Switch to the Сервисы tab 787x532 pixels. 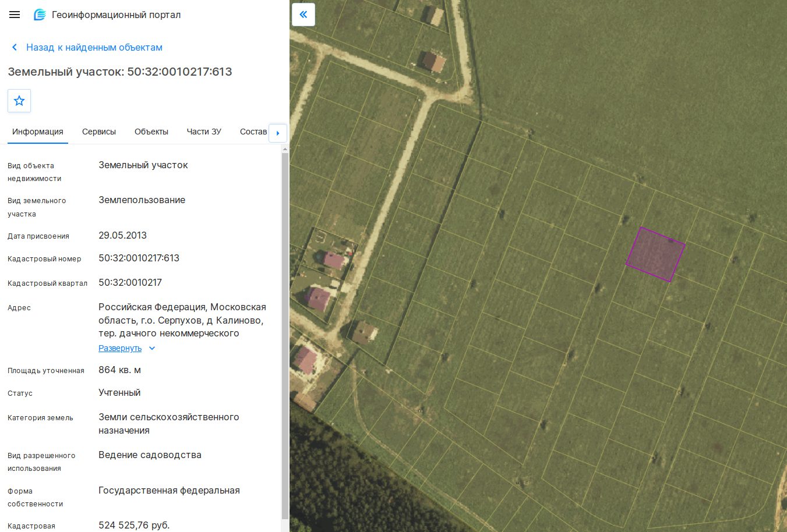coord(99,132)
